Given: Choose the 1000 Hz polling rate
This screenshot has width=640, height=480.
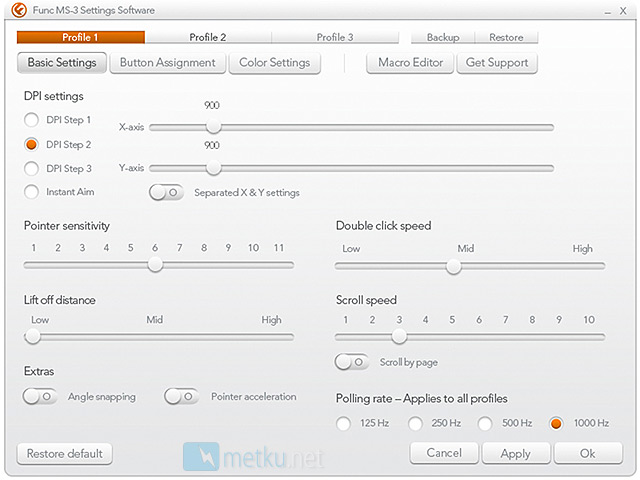Looking at the screenshot, I should (x=556, y=424).
